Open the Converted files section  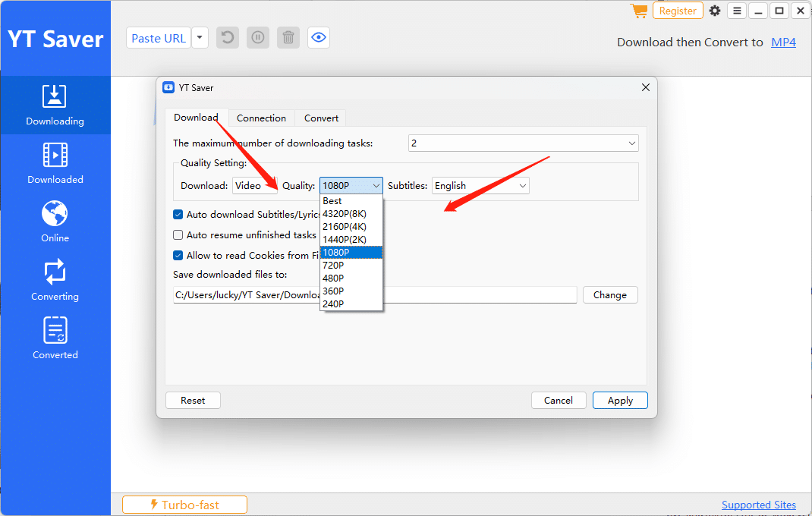[55, 339]
